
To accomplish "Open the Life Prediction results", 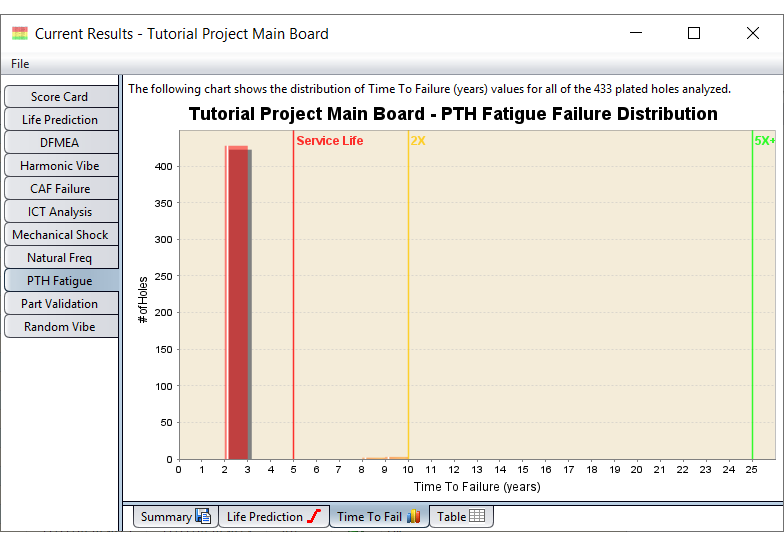I will click(x=61, y=120).
